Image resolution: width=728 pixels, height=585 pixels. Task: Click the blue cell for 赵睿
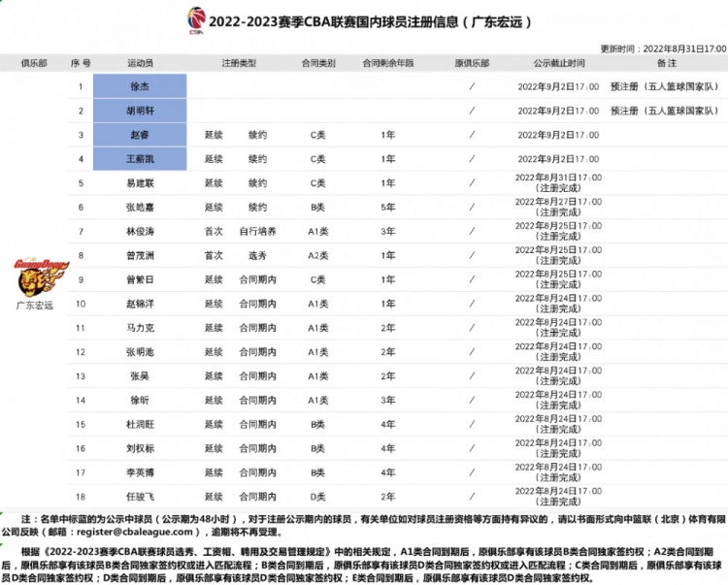140,135
